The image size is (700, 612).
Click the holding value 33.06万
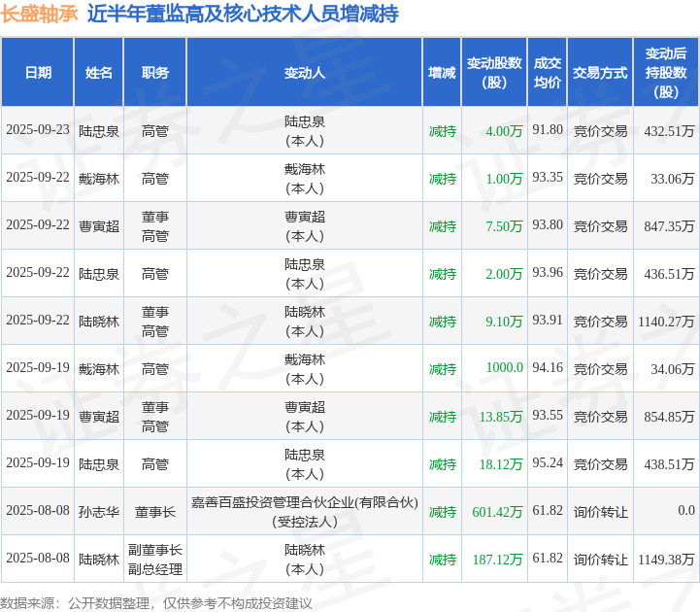672,179
